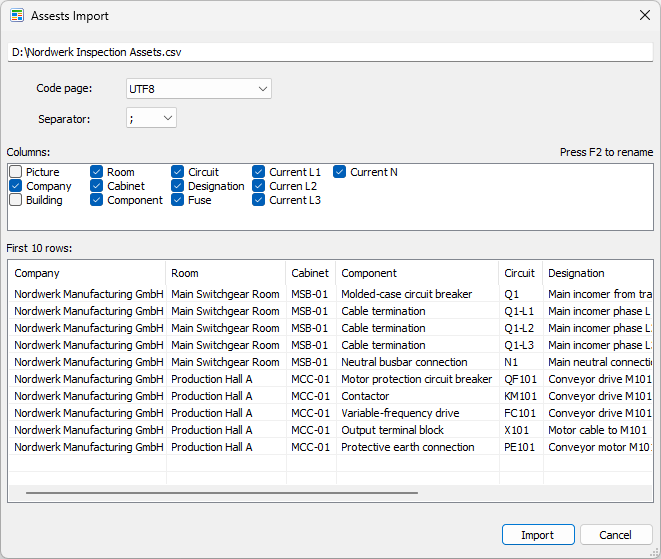The height and width of the screenshot is (559, 661).
Task: Click the QF101 circuit cell
Action: click(521, 379)
